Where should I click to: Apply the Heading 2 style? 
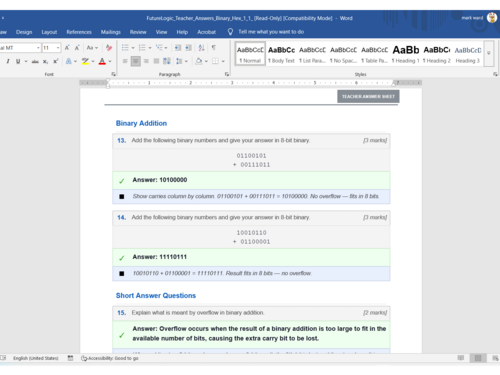[437, 53]
